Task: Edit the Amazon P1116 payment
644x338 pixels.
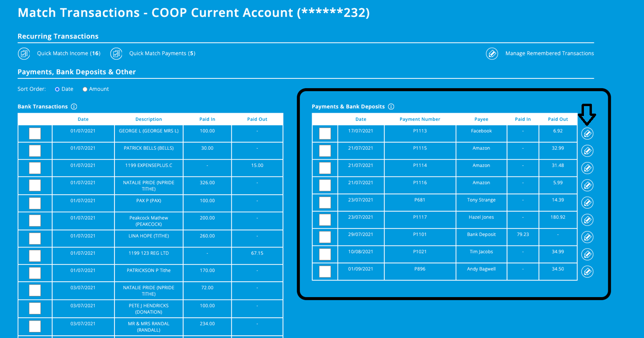Action: [x=587, y=185]
